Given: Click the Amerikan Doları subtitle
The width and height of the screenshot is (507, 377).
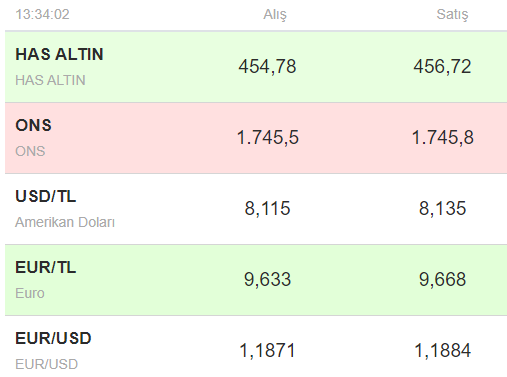Looking at the screenshot, I should click(65, 222).
